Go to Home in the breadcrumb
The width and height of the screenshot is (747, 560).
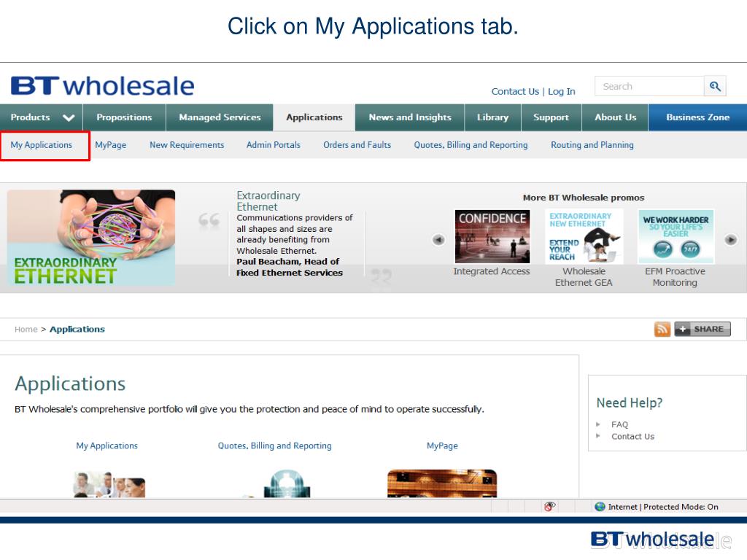(x=26, y=329)
